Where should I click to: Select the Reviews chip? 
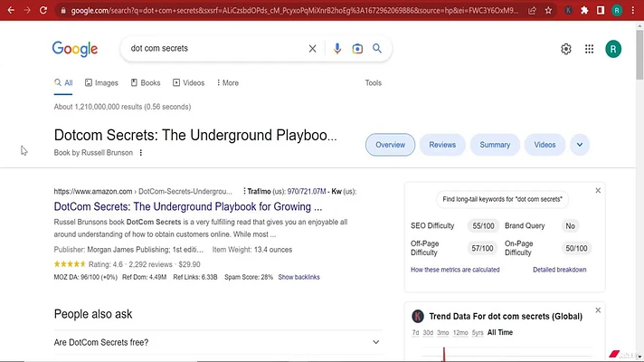click(x=442, y=145)
